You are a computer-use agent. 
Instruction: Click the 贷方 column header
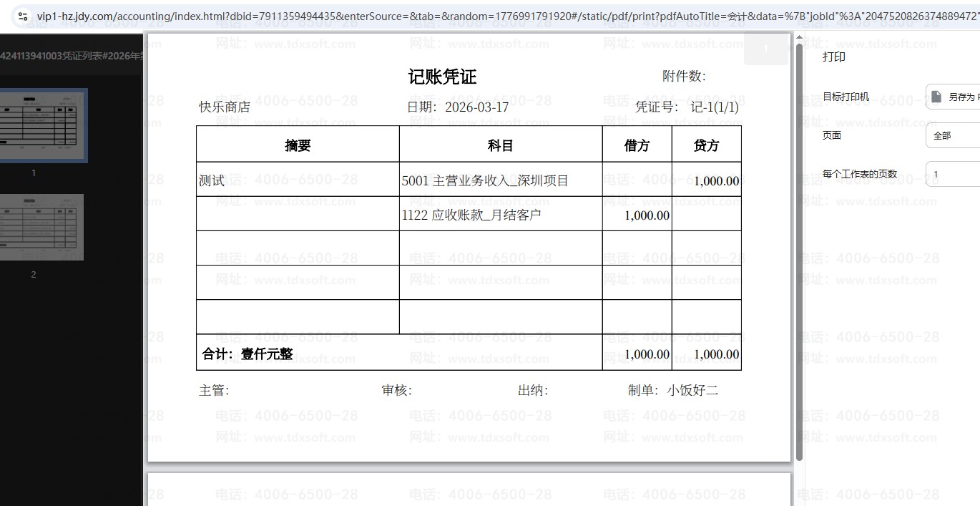tap(706, 145)
